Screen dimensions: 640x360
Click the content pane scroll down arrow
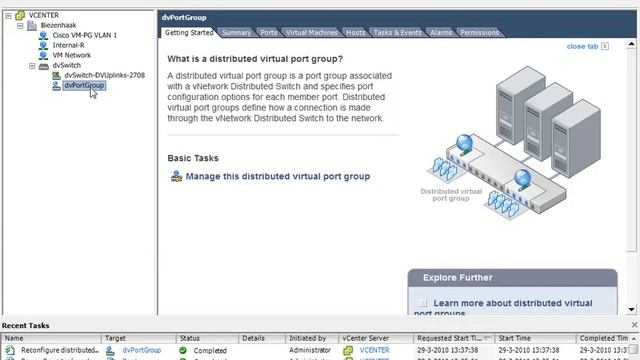point(631,310)
